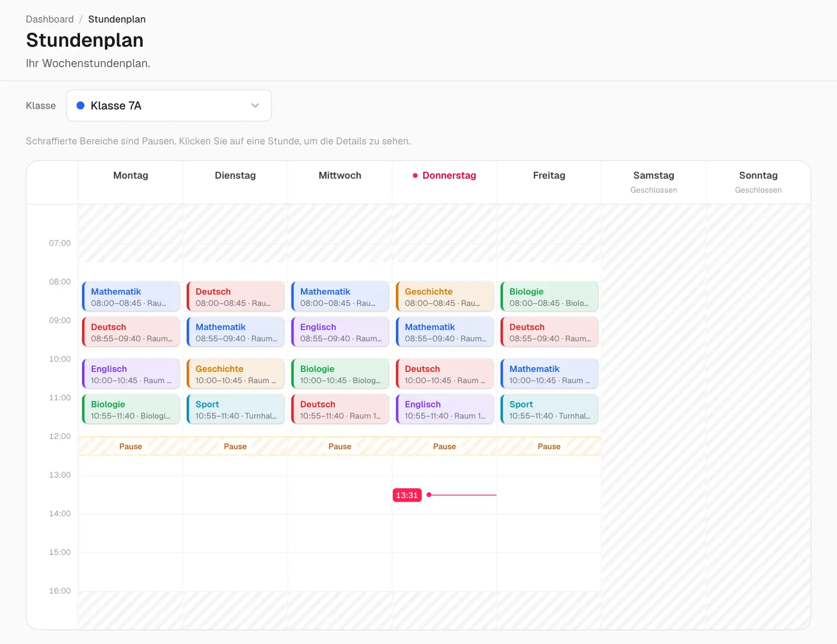Click the Stundenplan breadcrumb entry
The height and width of the screenshot is (644, 837).
(x=117, y=19)
